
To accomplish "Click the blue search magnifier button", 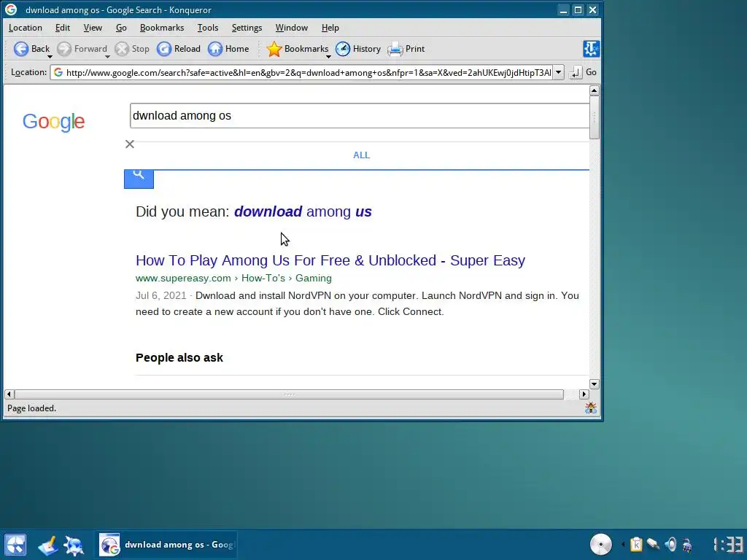I will click(139, 179).
